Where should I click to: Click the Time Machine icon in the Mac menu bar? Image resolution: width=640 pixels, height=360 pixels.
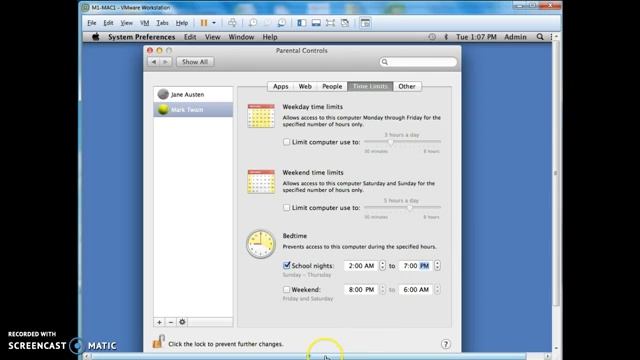point(432,37)
